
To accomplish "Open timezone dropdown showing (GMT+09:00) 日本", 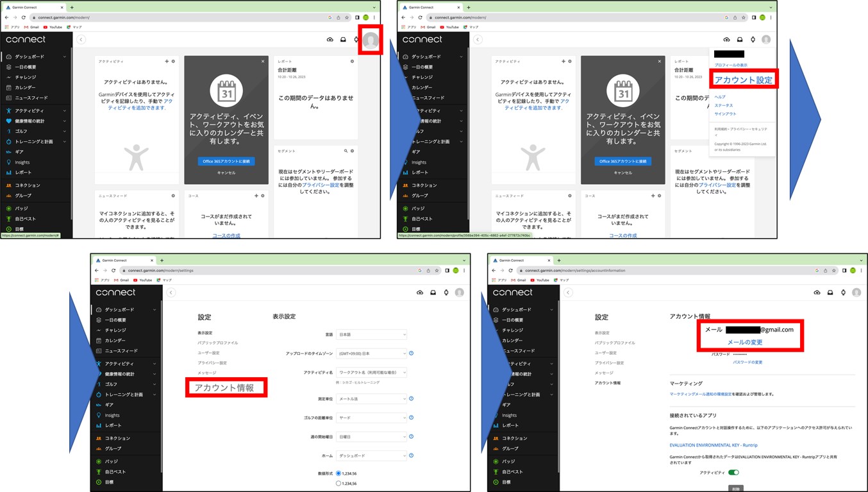I will coord(371,353).
